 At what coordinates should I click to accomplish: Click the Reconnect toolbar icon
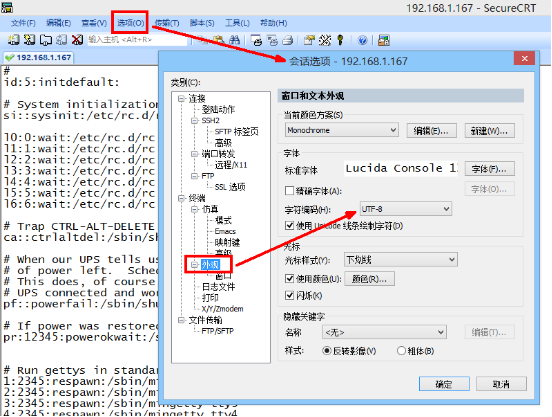(61, 40)
